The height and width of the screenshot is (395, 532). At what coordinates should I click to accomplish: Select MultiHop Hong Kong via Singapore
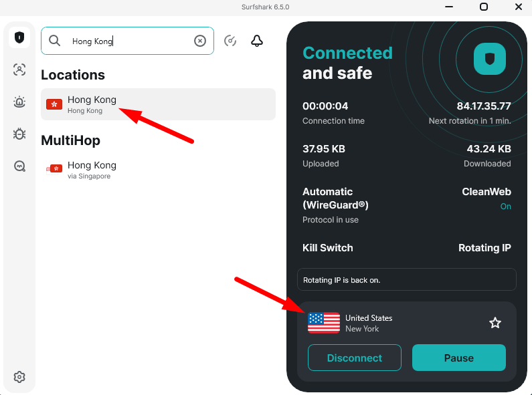point(158,170)
